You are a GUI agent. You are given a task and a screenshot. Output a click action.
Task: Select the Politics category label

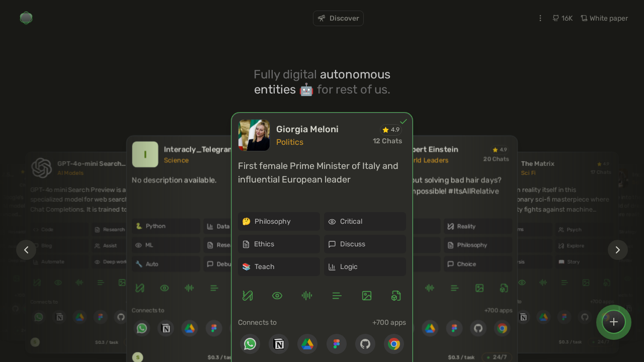pos(290,142)
